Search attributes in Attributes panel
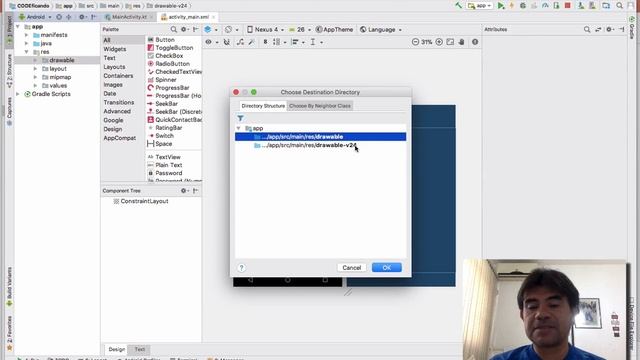The height and width of the screenshot is (360, 640). tap(587, 29)
